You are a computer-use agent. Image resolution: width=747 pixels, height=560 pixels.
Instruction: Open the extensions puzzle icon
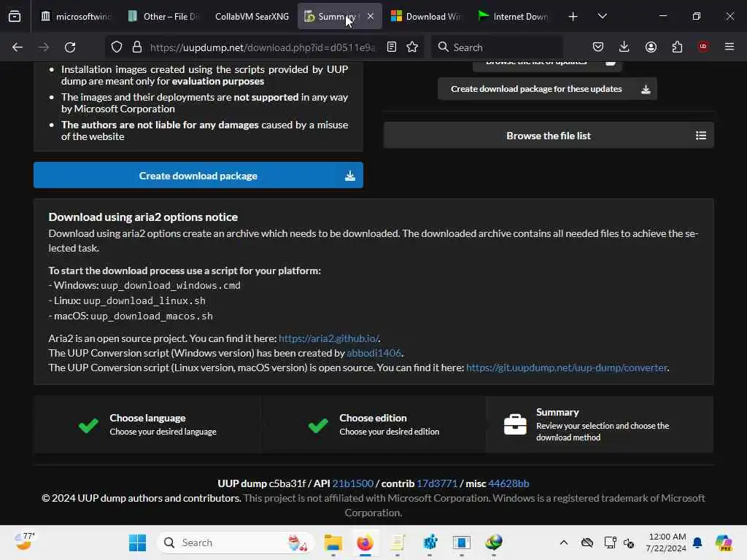coord(677,47)
